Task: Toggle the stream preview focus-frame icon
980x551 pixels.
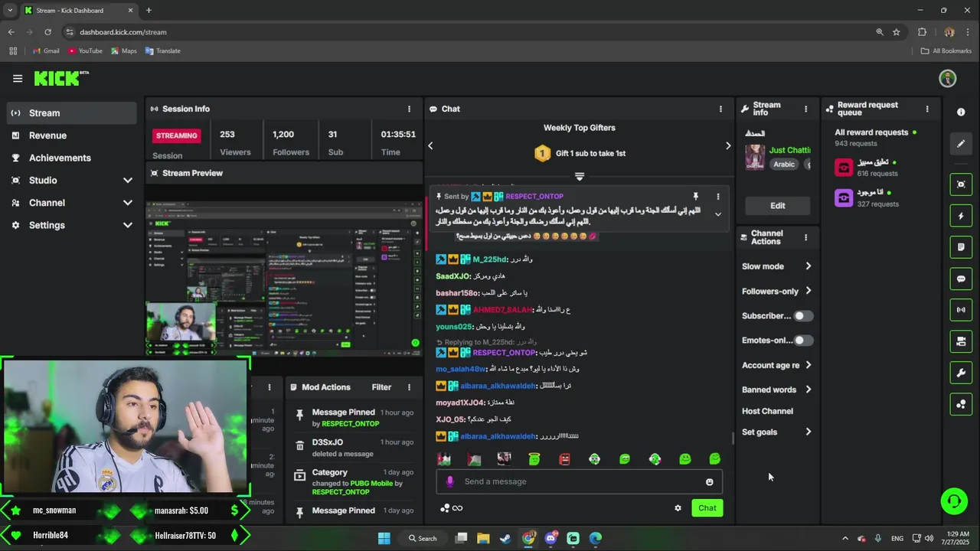Action: 961,184
